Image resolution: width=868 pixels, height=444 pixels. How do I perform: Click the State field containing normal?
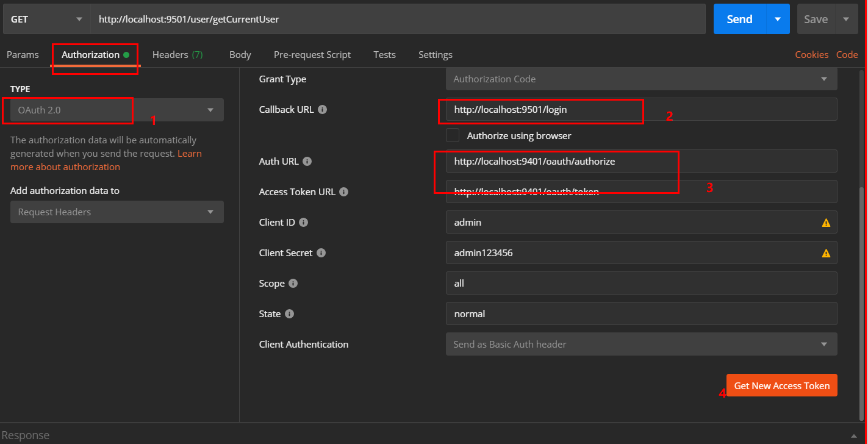642,313
